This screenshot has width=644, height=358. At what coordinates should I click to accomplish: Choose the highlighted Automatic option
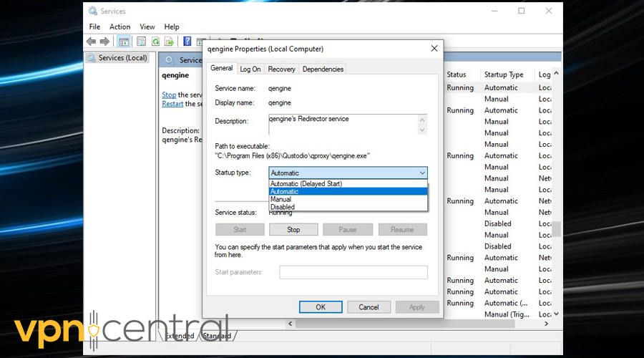point(348,192)
